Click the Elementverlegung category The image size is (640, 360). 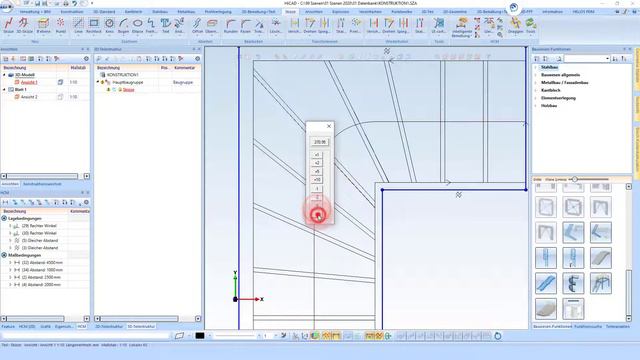click(x=558, y=98)
